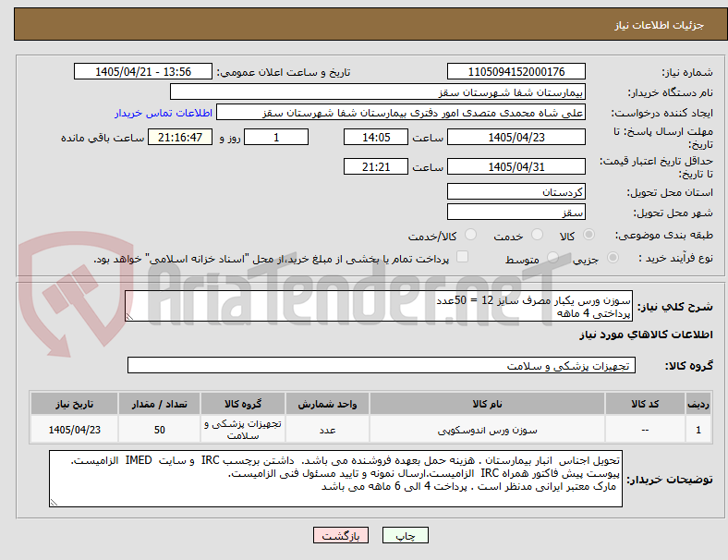This screenshot has height=560, width=728.
Task: Click the نام کالا column header
Action: point(487,404)
